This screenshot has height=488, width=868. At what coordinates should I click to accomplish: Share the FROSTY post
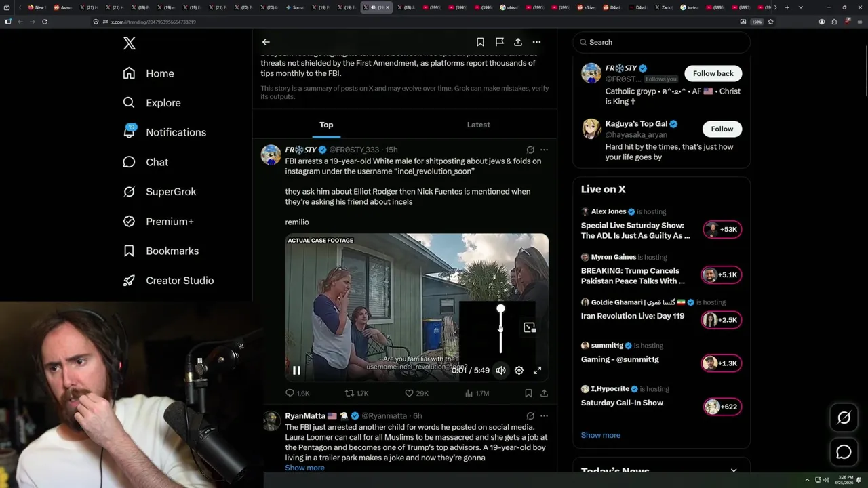click(544, 393)
